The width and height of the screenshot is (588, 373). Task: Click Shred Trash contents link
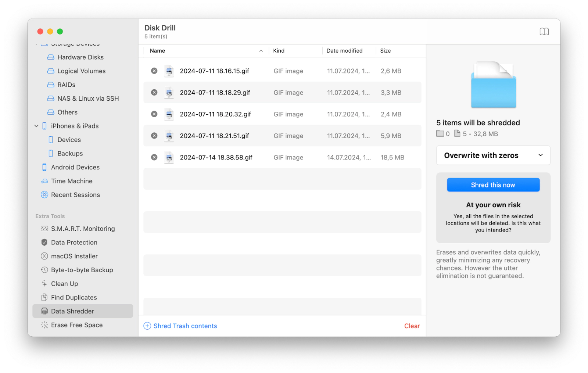tap(185, 326)
